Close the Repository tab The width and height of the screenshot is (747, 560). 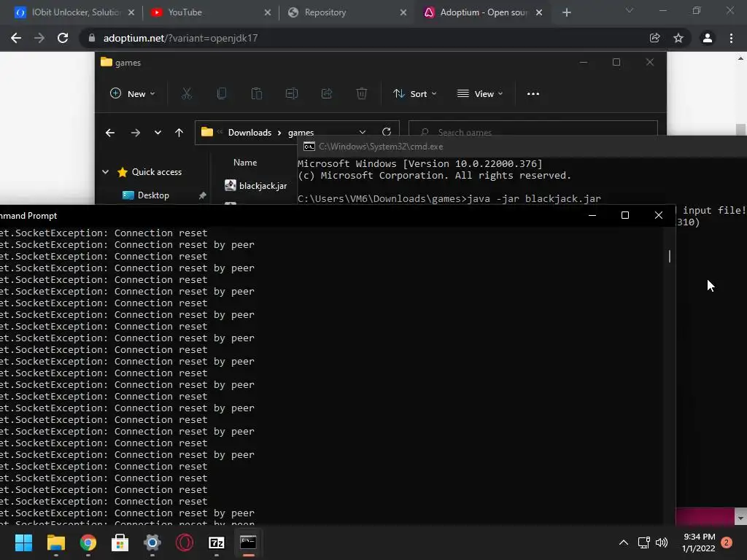coord(403,12)
